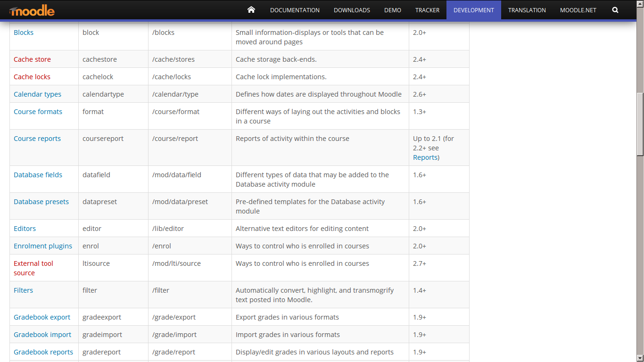Image resolution: width=644 pixels, height=362 pixels.
Task: Open the Enrolment plugins link
Action: click(x=43, y=246)
